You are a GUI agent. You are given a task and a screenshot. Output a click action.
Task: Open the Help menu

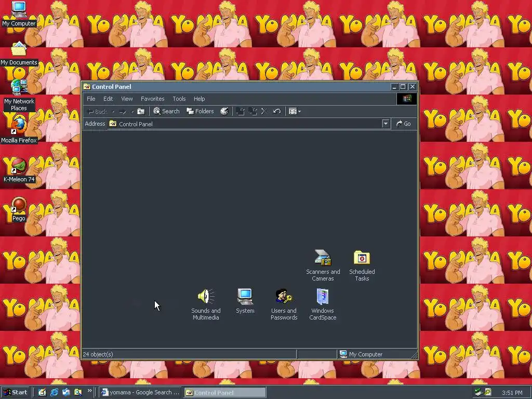(199, 99)
